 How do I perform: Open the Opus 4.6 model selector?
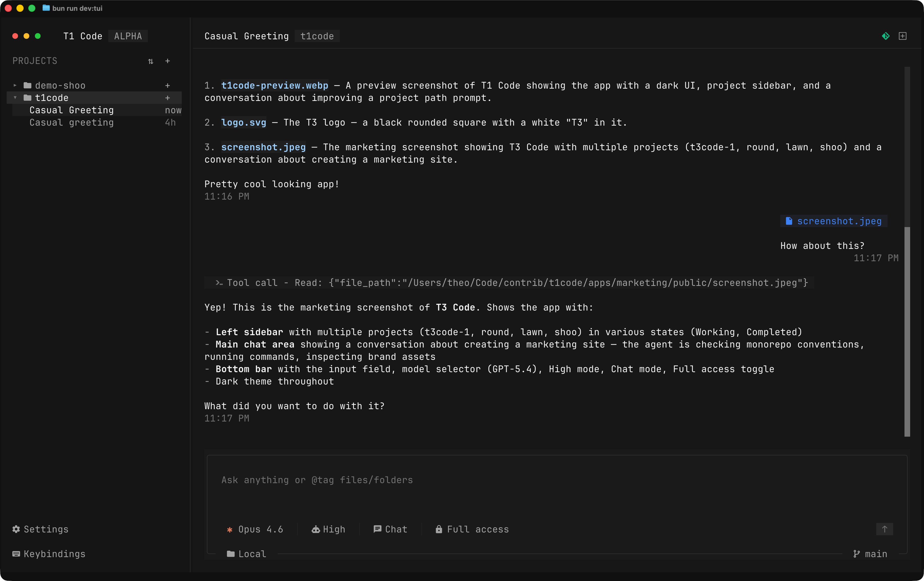pos(255,529)
